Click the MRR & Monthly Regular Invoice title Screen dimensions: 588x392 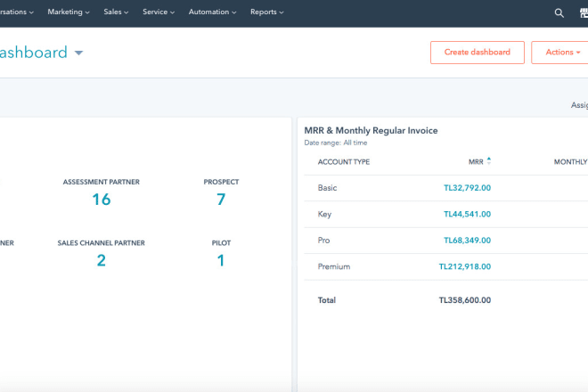pos(371,131)
